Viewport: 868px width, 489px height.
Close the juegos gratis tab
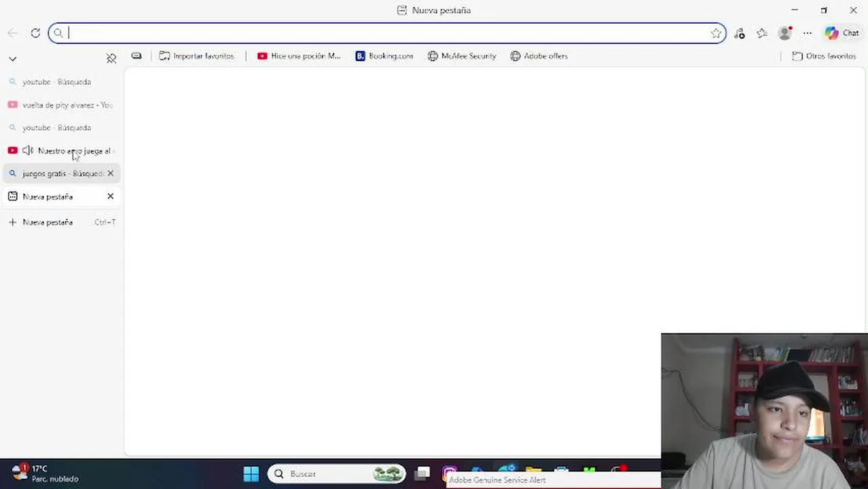click(x=111, y=173)
